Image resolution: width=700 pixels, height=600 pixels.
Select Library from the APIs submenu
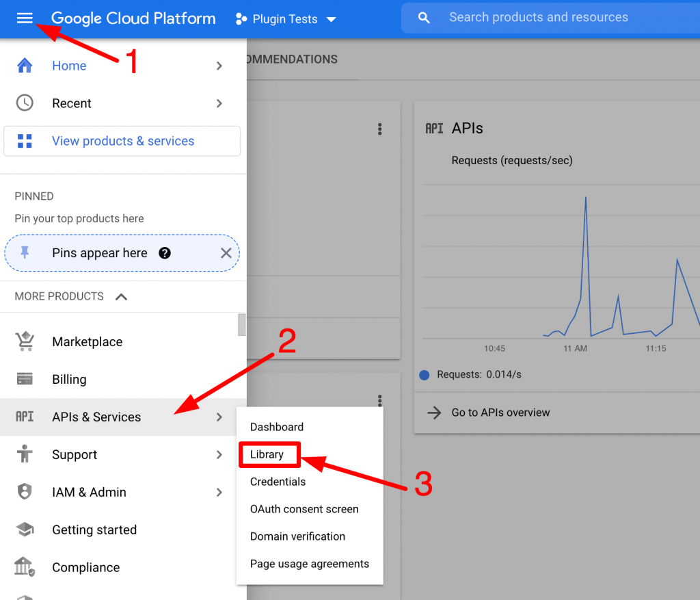point(267,454)
